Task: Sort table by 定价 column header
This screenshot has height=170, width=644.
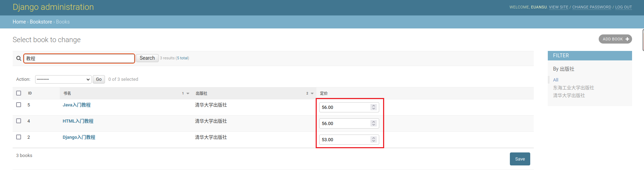Action: click(324, 93)
